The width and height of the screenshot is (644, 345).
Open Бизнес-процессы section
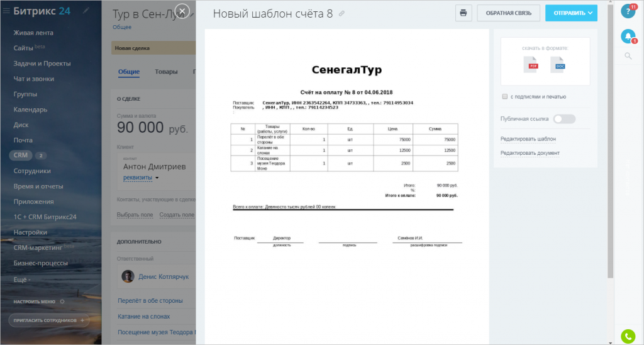point(41,263)
